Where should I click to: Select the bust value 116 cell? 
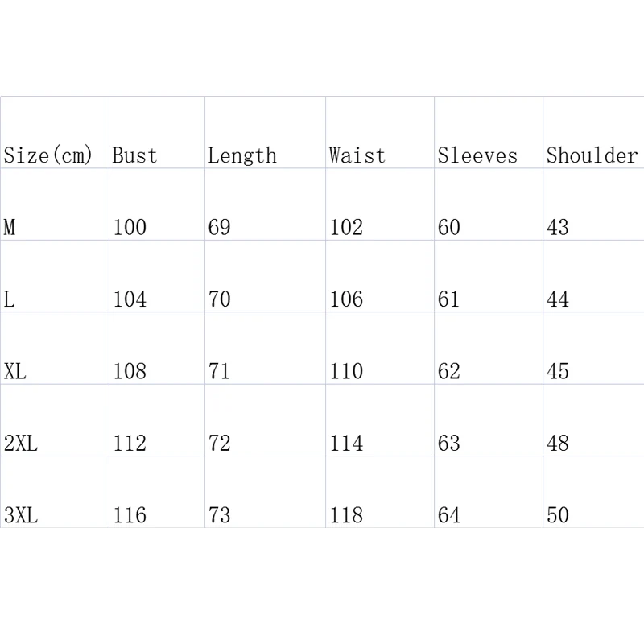click(x=157, y=492)
